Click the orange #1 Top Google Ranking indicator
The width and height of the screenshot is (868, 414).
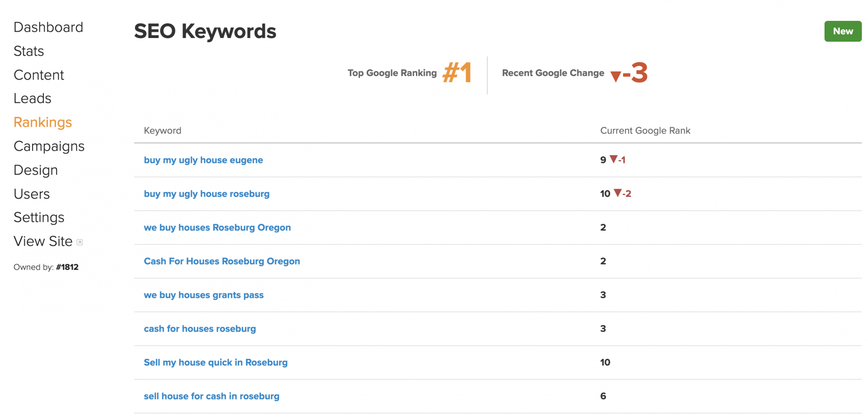458,72
